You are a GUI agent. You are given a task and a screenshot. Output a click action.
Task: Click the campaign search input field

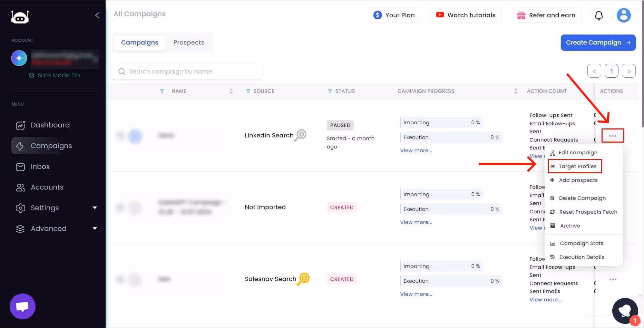187,71
